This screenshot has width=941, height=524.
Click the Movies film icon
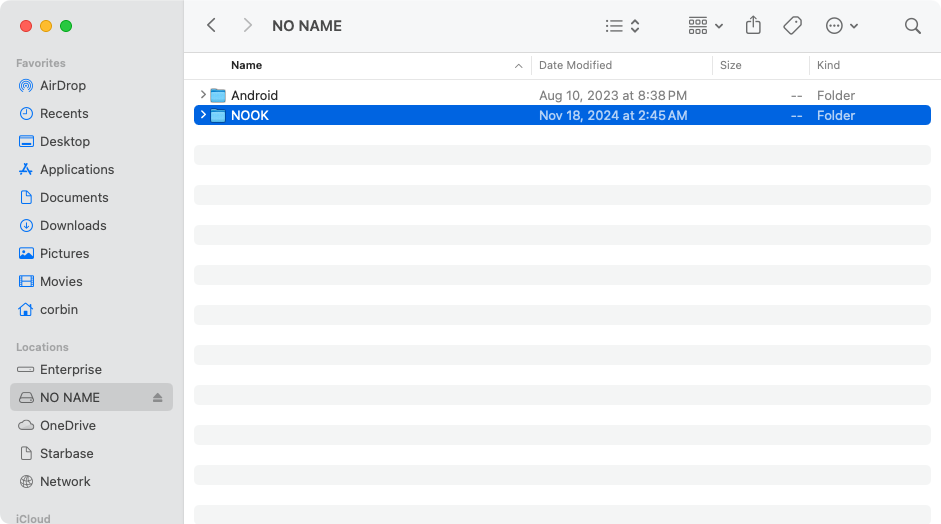(26, 281)
